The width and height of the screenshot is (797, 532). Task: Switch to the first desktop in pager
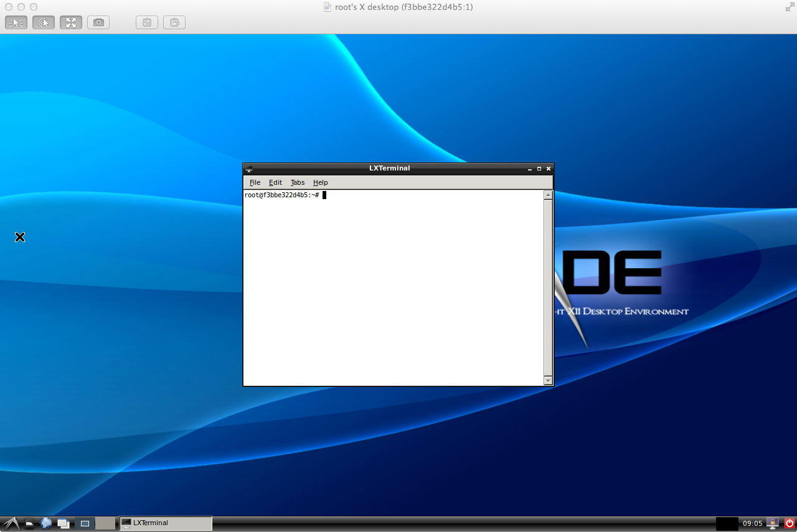pos(85,523)
